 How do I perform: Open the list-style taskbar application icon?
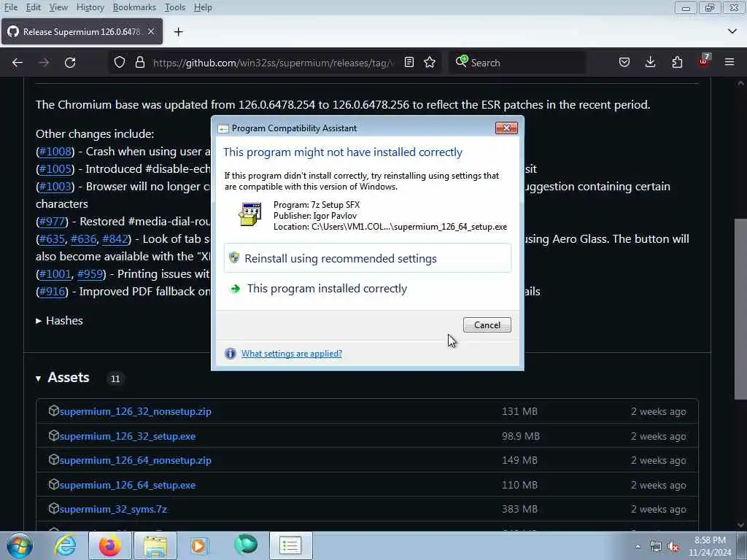290,545
